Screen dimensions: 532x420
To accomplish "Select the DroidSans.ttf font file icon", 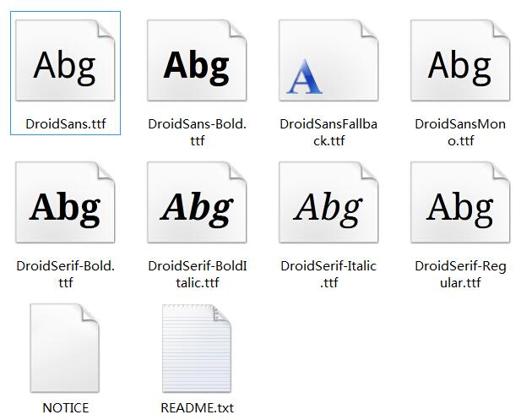I will tap(65, 66).
